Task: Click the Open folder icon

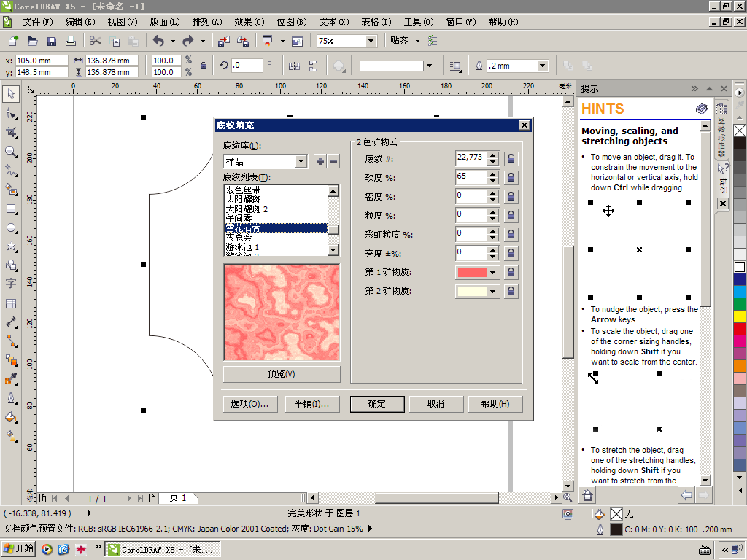Action: click(32, 41)
